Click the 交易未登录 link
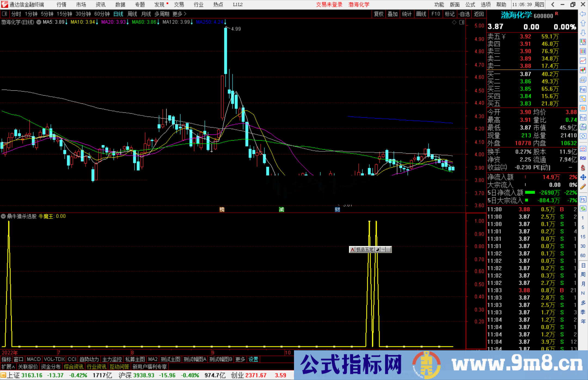This screenshot has width=588, height=380. [329, 5]
